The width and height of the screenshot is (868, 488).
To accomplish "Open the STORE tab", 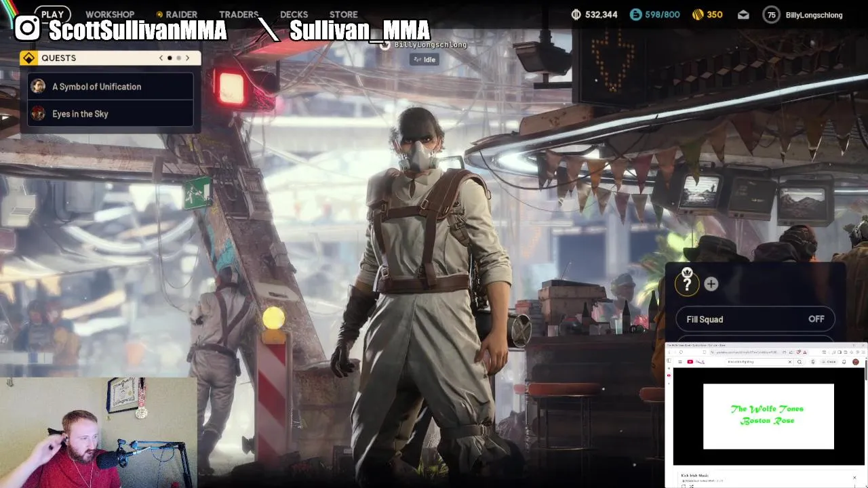I will [x=344, y=14].
